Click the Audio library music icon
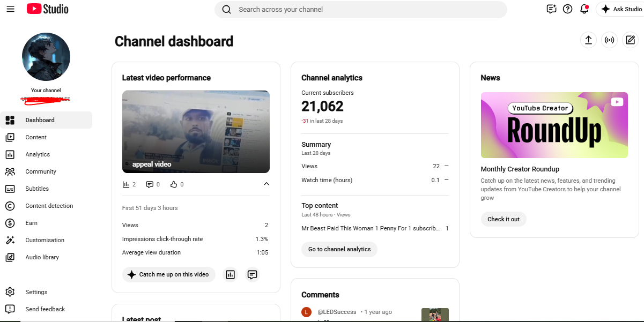 10,257
